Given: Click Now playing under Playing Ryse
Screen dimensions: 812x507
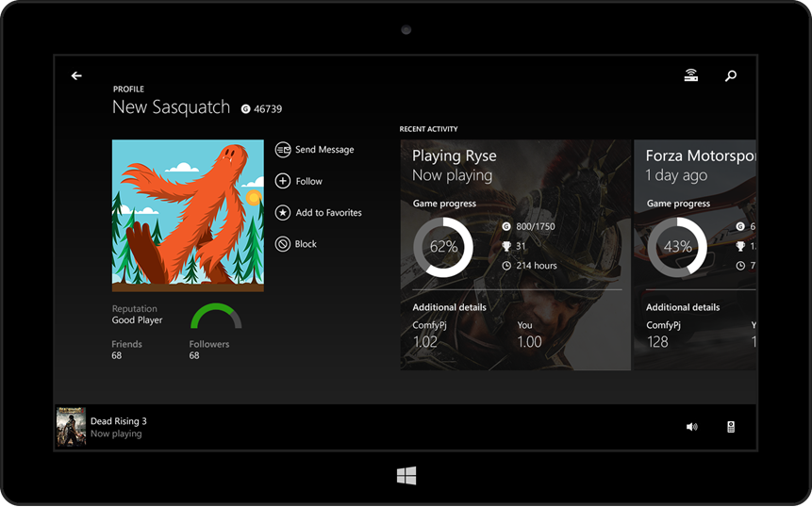Looking at the screenshot, I should (x=452, y=176).
